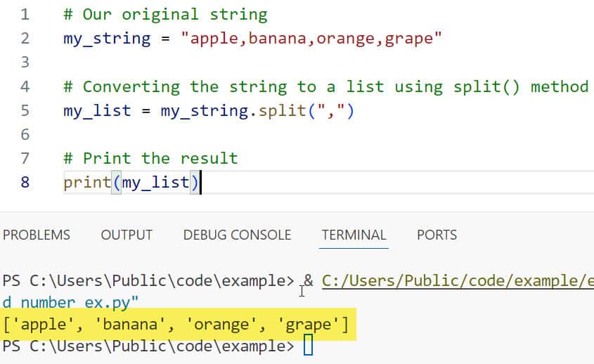Place cursor in the terminal prompt box

(x=307, y=346)
